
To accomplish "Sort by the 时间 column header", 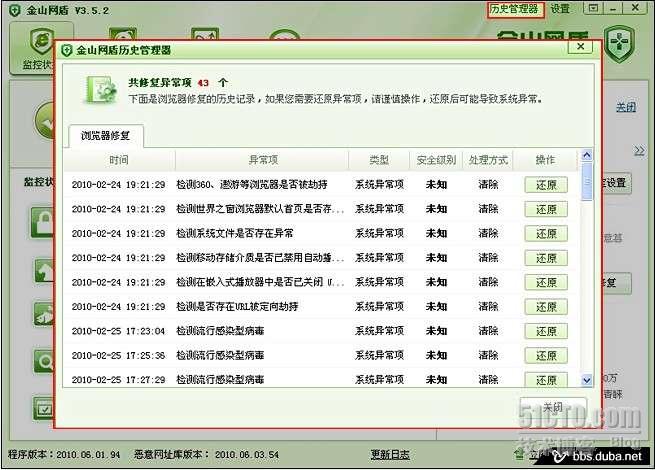I will (119, 160).
